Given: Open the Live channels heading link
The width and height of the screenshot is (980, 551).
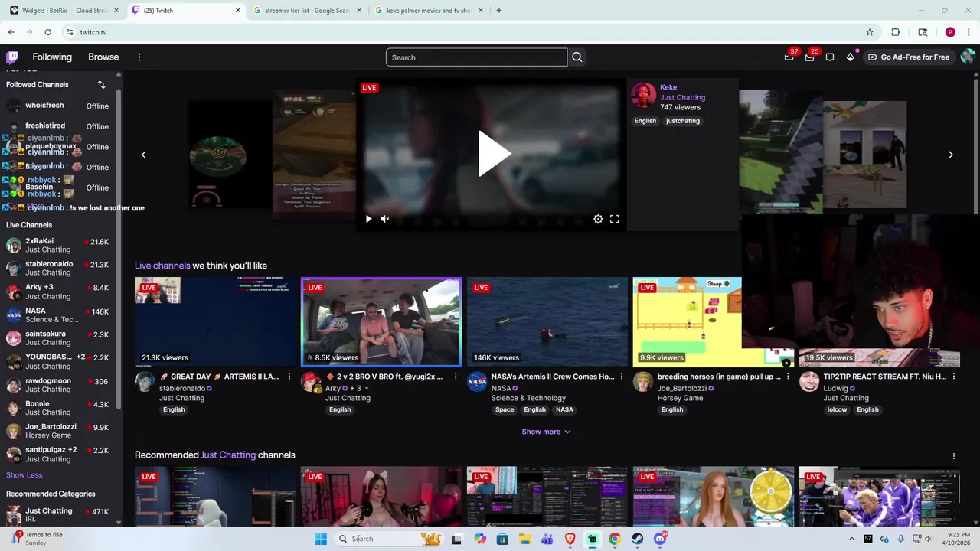Looking at the screenshot, I should pyautogui.click(x=162, y=266).
